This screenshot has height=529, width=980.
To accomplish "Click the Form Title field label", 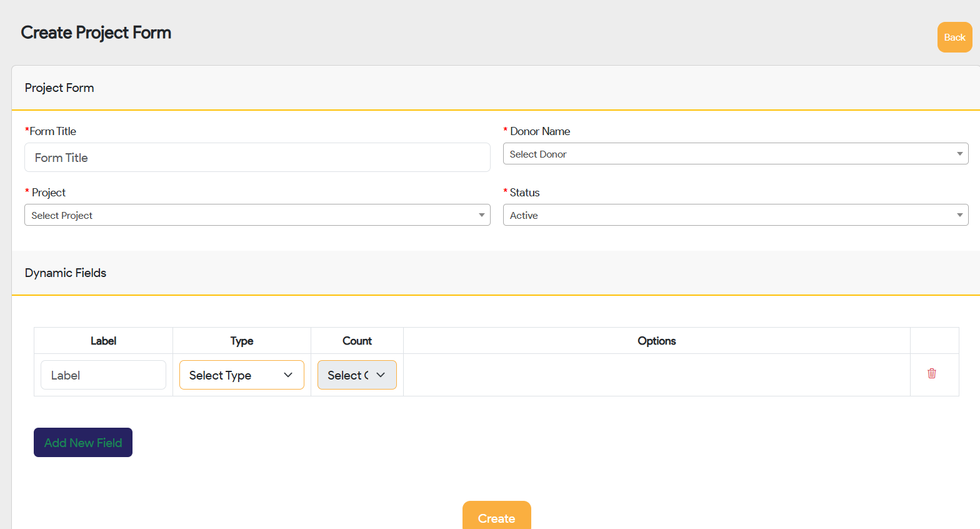I will click(52, 131).
